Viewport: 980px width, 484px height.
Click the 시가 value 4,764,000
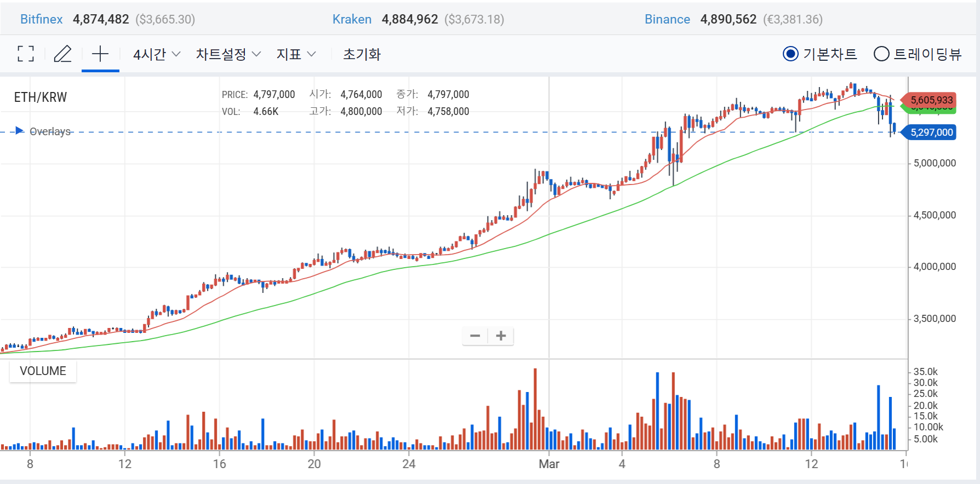(361, 94)
